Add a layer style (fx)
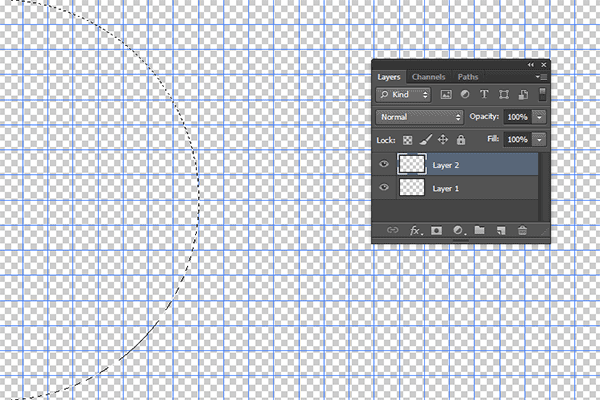The height and width of the screenshot is (400, 600). coord(416,230)
